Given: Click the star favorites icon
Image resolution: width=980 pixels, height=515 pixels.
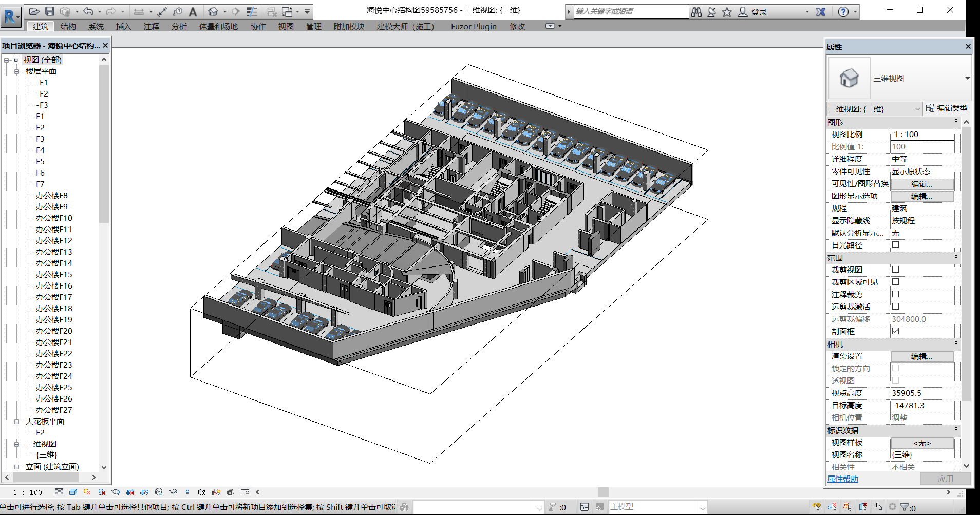Looking at the screenshot, I should [727, 12].
